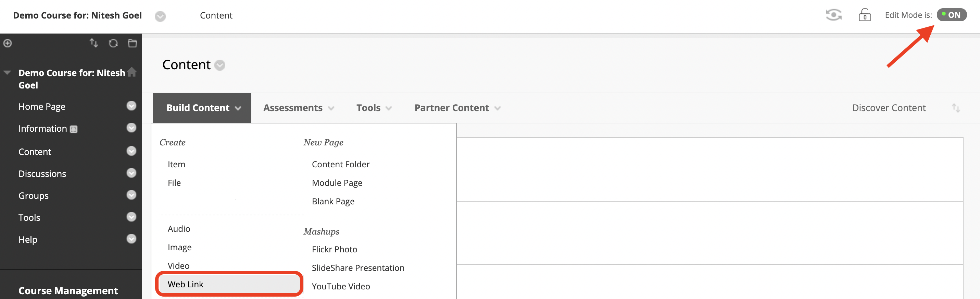Open course menu folder view icon
This screenshot has height=299, width=980.
coord(133,43)
